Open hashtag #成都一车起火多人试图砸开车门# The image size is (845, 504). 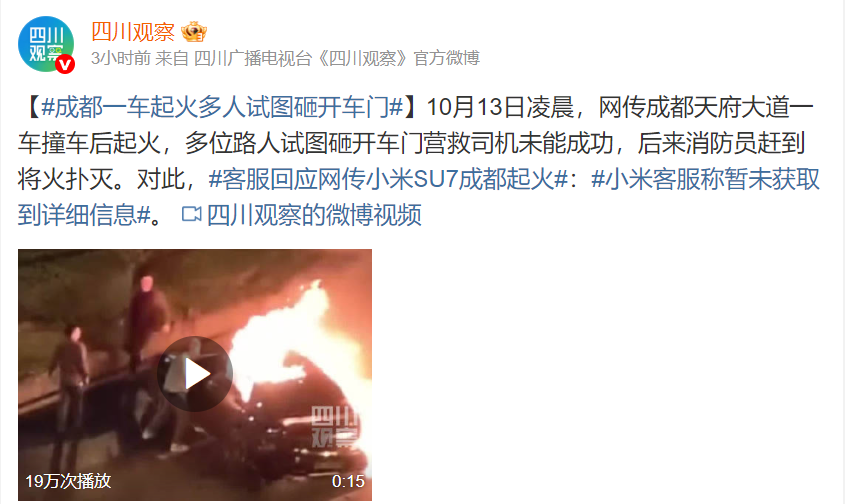pos(222,107)
